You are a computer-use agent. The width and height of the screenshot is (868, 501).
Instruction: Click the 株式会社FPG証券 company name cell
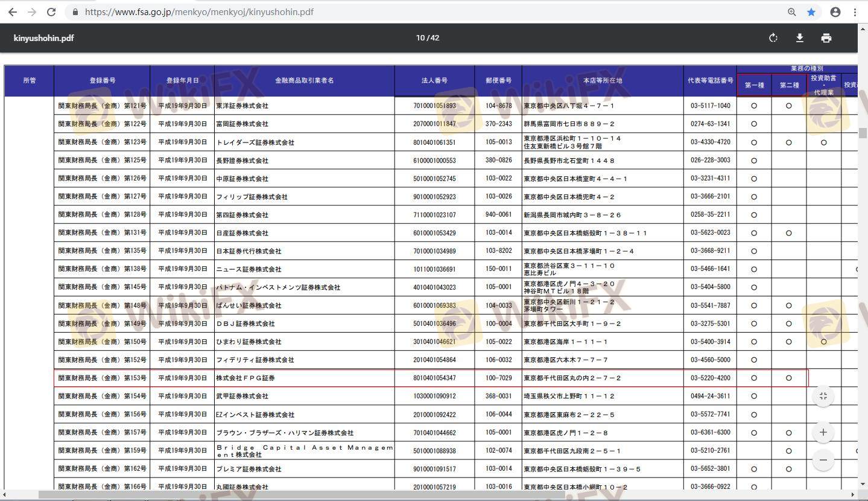tap(246, 378)
